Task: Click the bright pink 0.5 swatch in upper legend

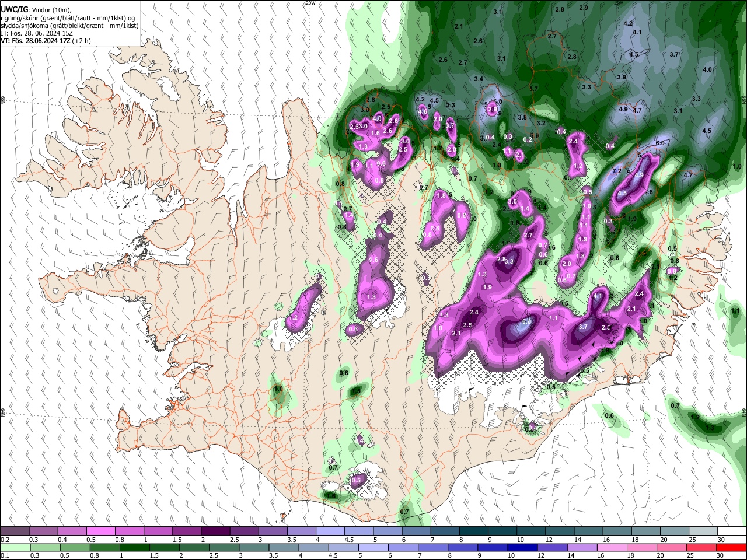Action: click(x=100, y=531)
